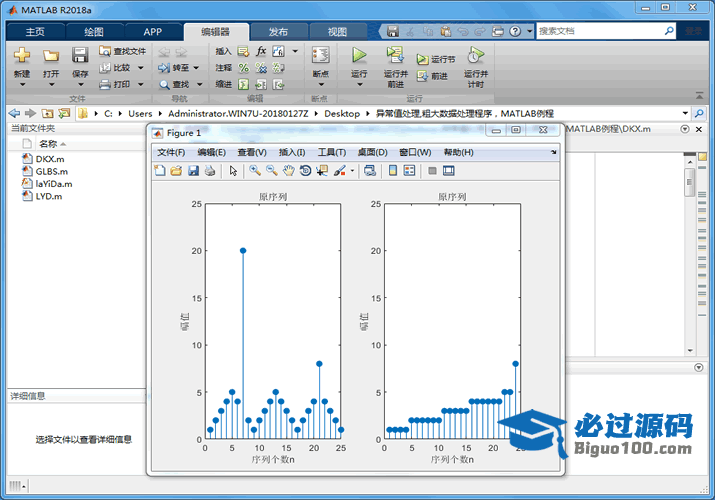715x500 pixels.
Task: Click the quick access save icon
Action: (393, 31)
